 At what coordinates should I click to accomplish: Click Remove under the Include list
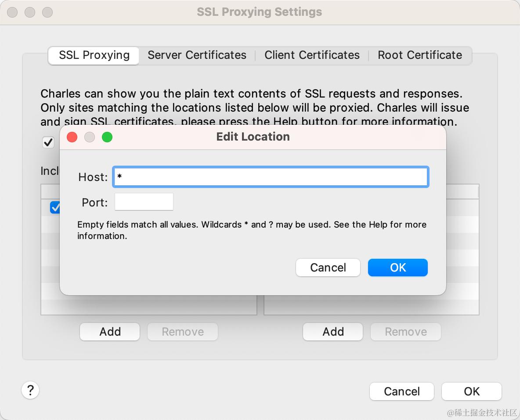point(183,331)
